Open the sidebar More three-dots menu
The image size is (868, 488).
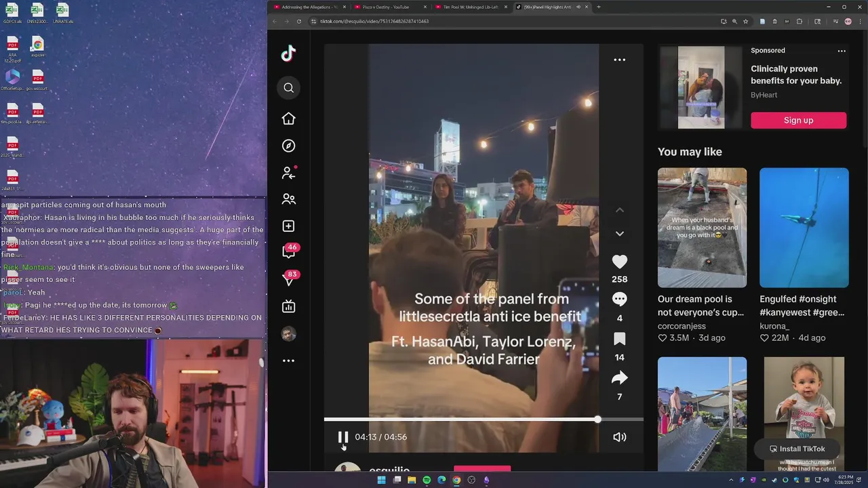click(x=289, y=361)
